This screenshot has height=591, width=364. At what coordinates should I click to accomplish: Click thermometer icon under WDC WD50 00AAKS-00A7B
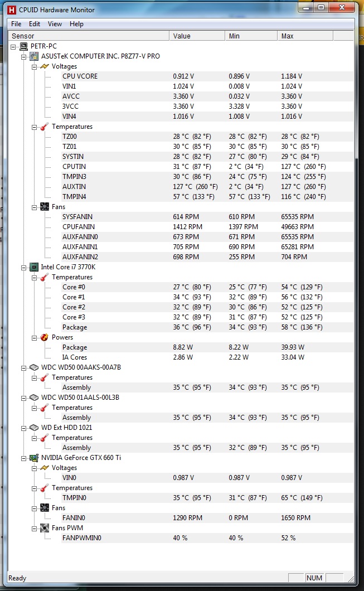pyautogui.click(x=45, y=377)
